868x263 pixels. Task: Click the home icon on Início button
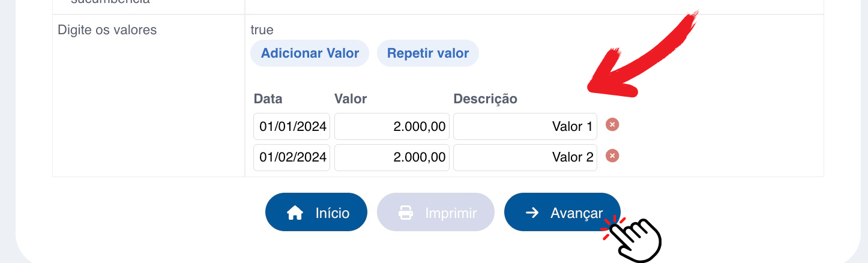(x=295, y=213)
